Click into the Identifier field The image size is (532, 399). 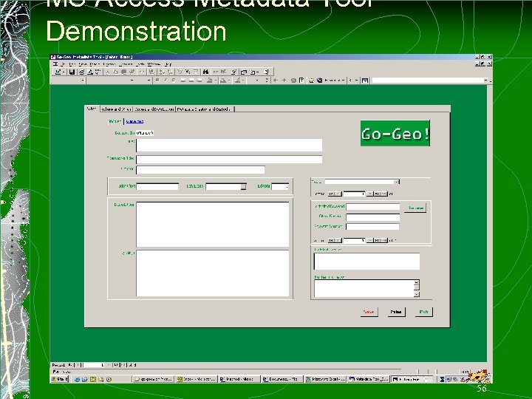point(157,187)
